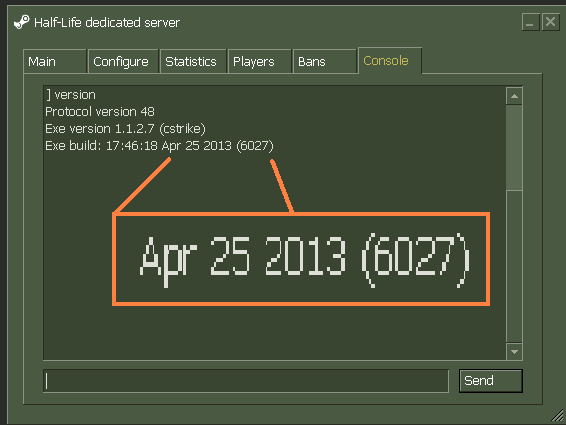
Task: Click the window resize grip icon
Action: 557,415
